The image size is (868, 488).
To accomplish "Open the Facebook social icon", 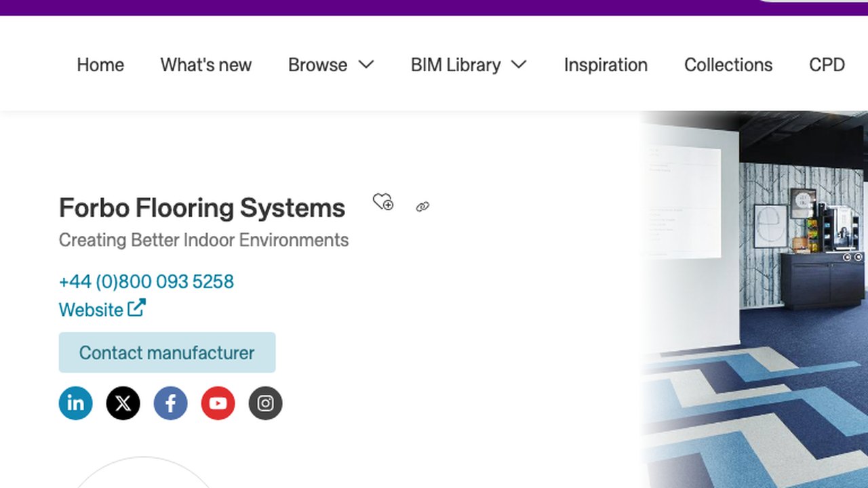I will pos(171,403).
